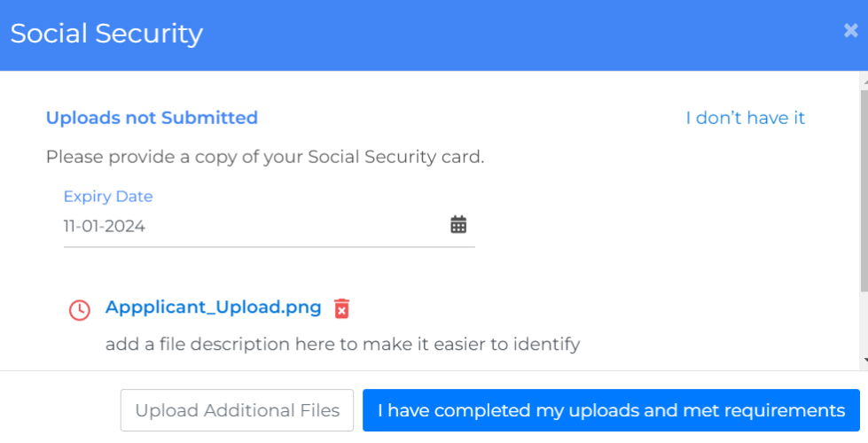Click the pending clock status icon
This screenshot has width=868, height=443.
click(x=80, y=309)
